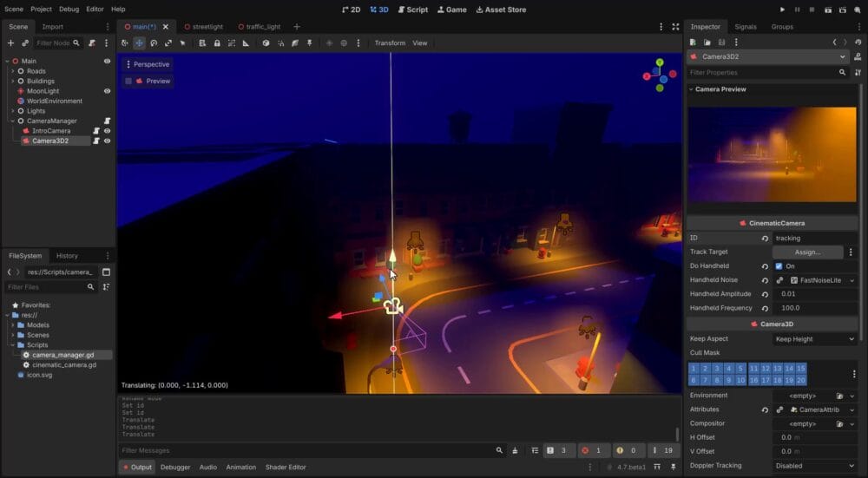Click the clear output broom icon
The height and width of the screenshot is (478, 868).
coord(515,451)
